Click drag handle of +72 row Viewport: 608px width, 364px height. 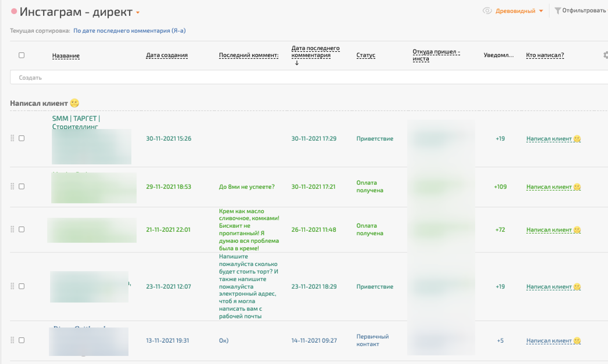click(x=12, y=229)
